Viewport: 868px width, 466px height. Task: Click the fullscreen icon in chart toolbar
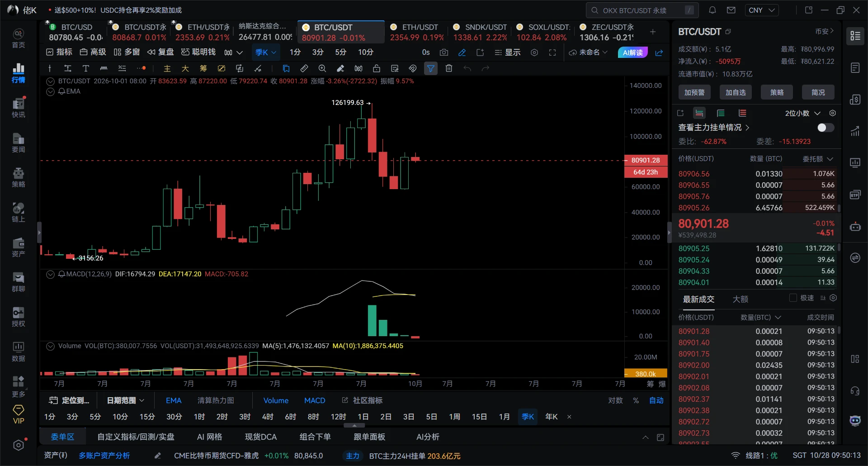[x=552, y=52]
